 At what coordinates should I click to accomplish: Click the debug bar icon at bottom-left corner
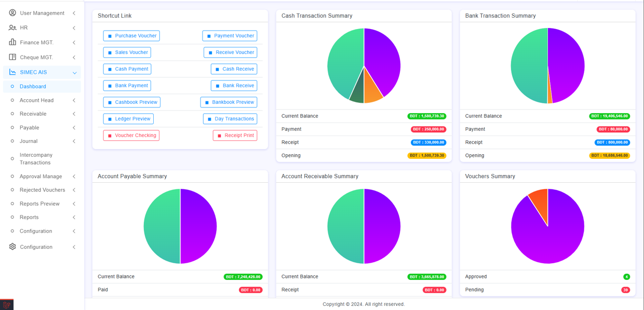[x=7, y=305]
